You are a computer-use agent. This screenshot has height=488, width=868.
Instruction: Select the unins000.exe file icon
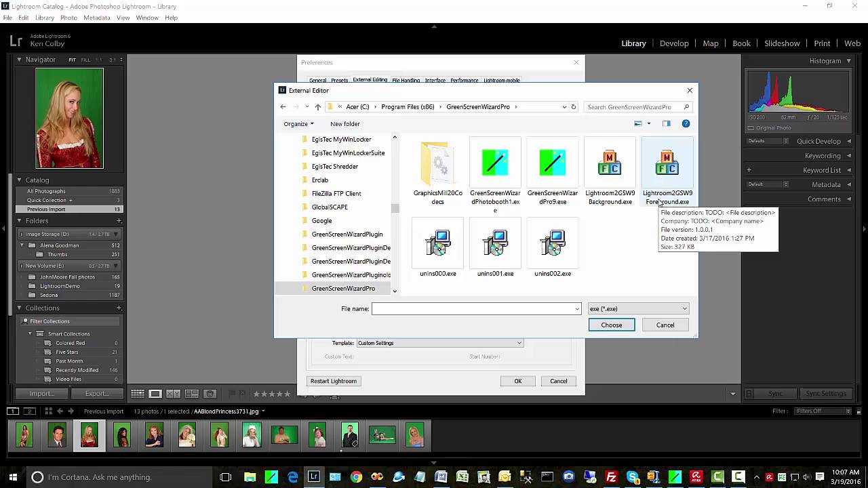(x=437, y=243)
